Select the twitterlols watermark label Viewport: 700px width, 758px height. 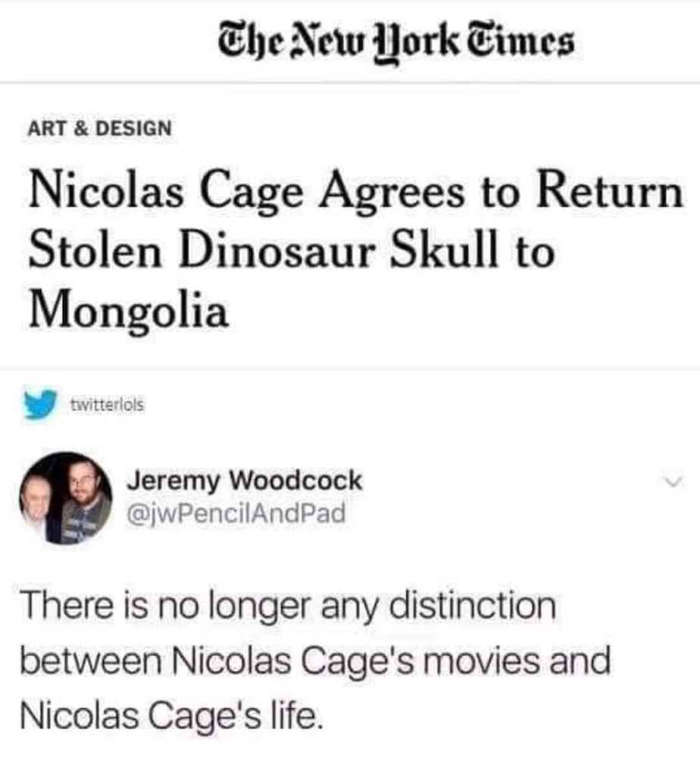pyautogui.click(x=108, y=404)
